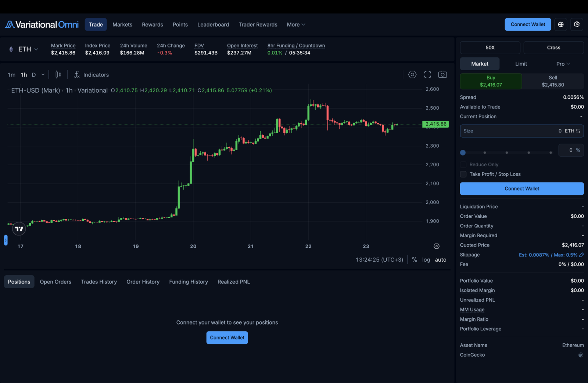
Task: Select Buy at $2,416.07
Action: pyautogui.click(x=491, y=81)
